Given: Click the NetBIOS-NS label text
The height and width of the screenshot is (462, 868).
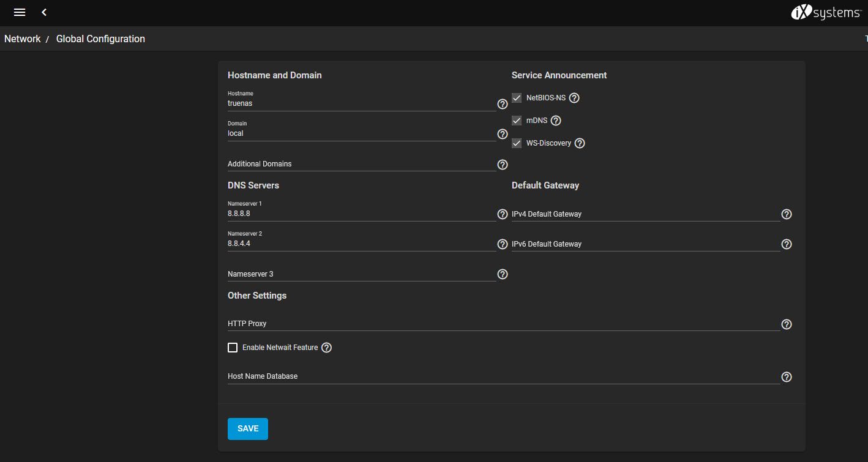Looking at the screenshot, I should (x=546, y=98).
